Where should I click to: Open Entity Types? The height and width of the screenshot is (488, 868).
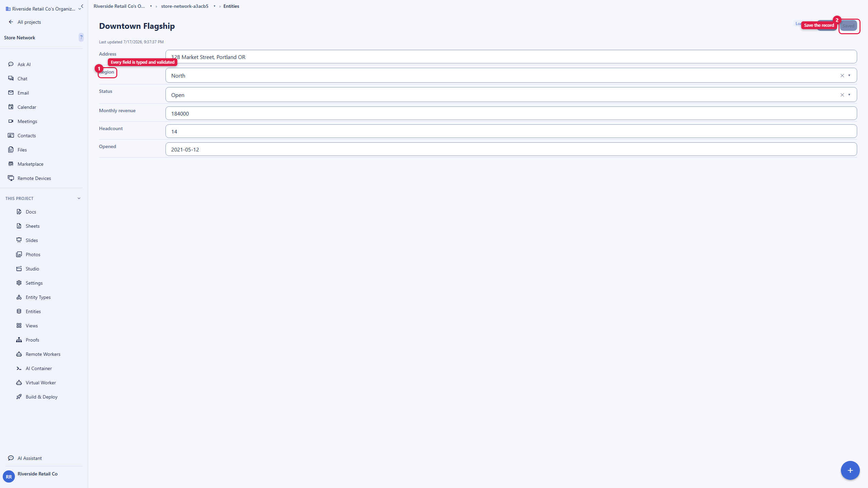tap(38, 297)
